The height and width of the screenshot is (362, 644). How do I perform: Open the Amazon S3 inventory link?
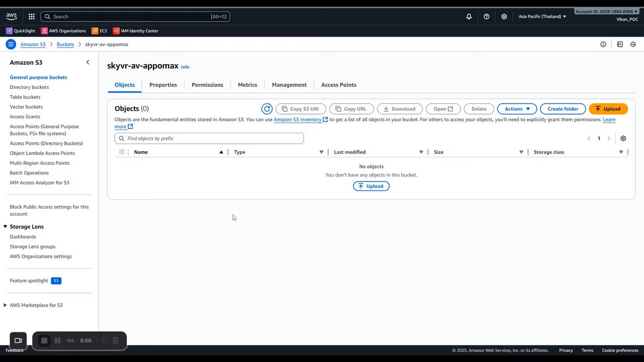[x=301, y=120]
